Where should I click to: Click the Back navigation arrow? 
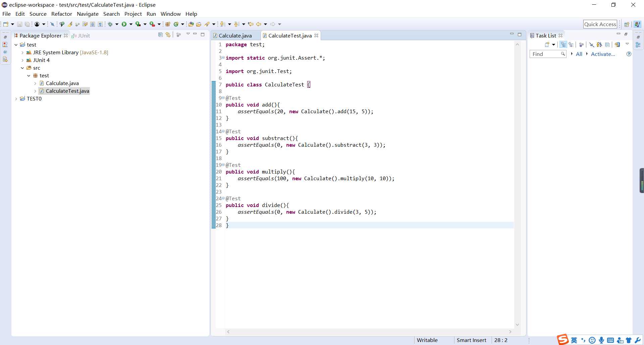pos(259,24)
